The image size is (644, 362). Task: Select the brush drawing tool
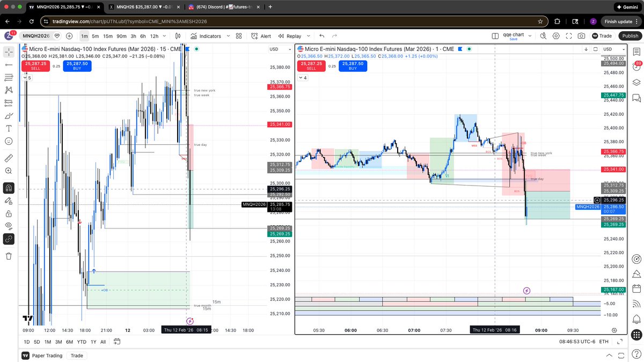click(x=9, y=116)
